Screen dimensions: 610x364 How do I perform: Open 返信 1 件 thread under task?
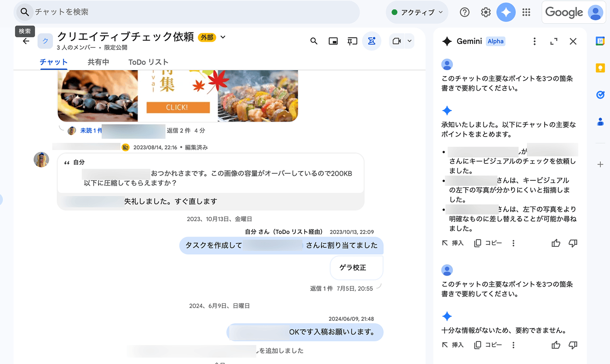coord(321,288)
